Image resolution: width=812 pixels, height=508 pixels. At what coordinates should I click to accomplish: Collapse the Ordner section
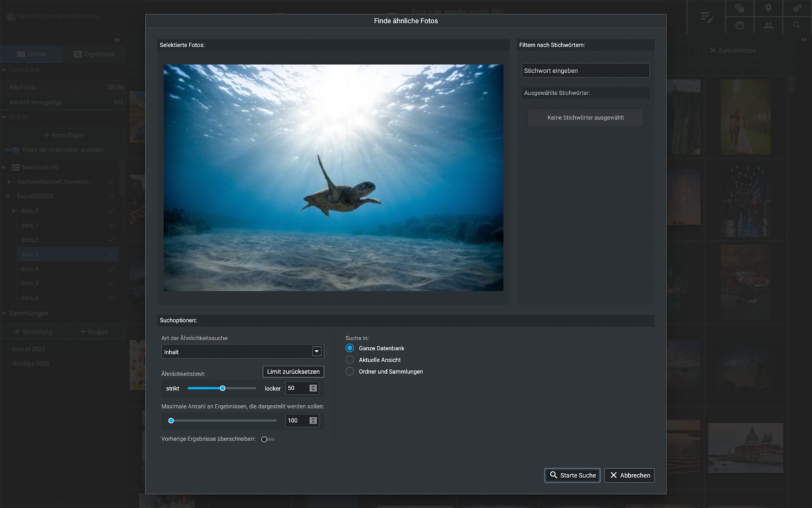point(4,117)
